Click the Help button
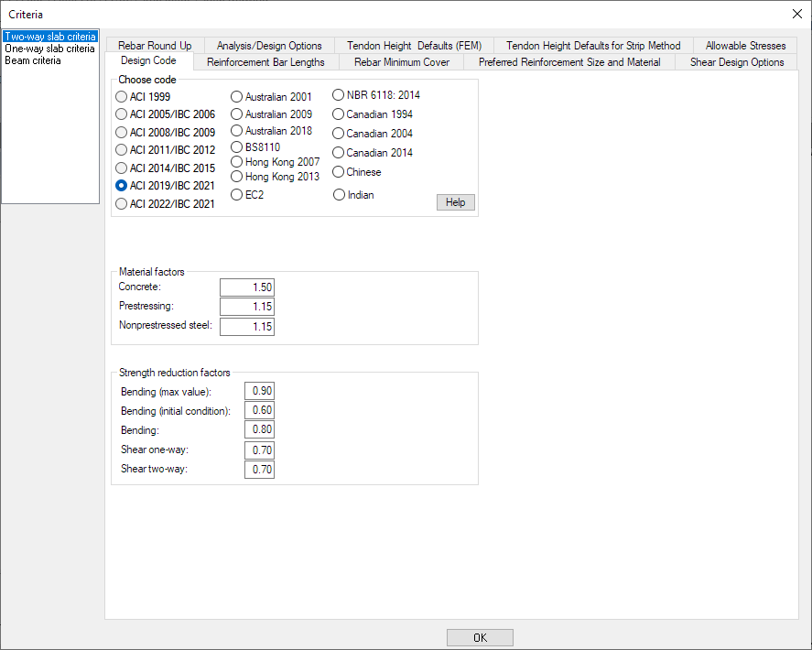Screen dimensions: 812x650 [455, 202]
